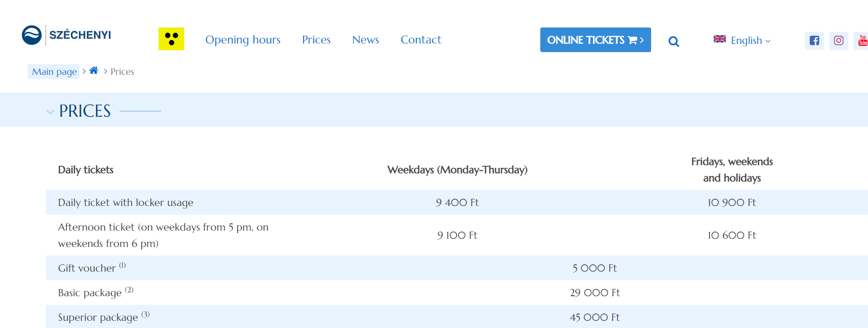The width and height of the screenshot is (868, 328).
Task: Open the Opening hours menu
Action: 242,40
